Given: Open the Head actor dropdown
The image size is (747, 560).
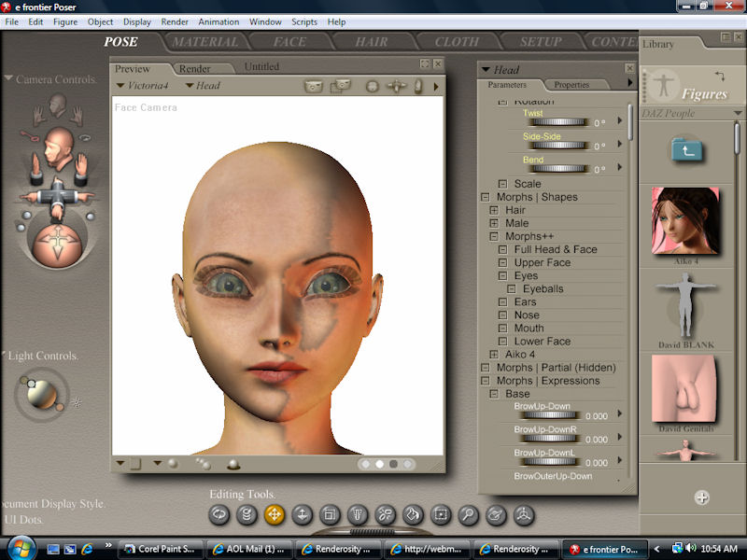Looking at the screenshot, I should [x=203, y=86].
